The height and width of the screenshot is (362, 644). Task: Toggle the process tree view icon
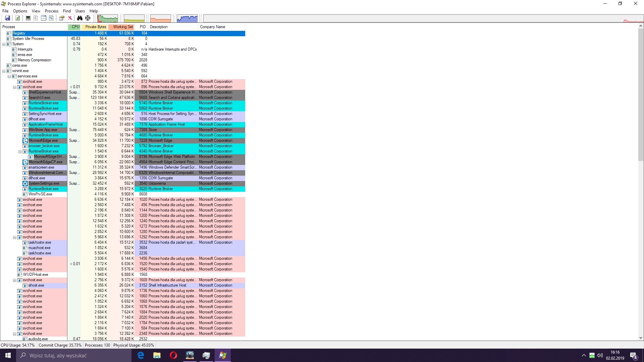[x=36, y=18]
